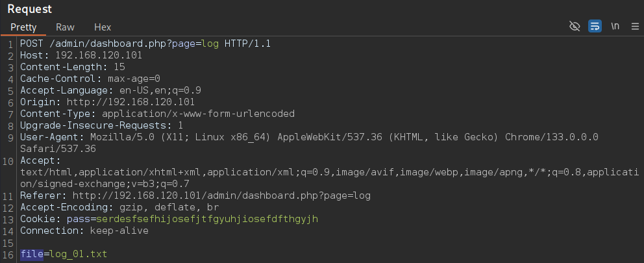Screen dimensions: 644x263
Task: Click the Connection keep-alive value
Action: pyautogui.click(x=119, y=231)
